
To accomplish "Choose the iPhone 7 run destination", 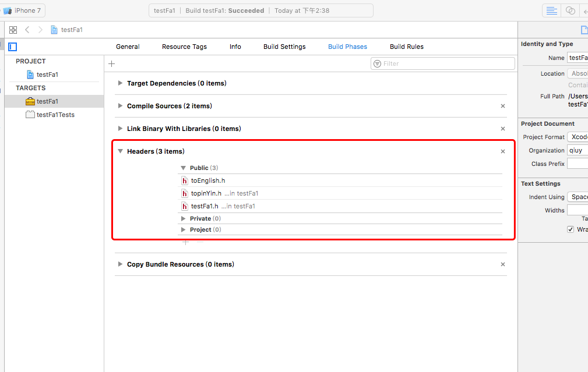I will [23, 10].
